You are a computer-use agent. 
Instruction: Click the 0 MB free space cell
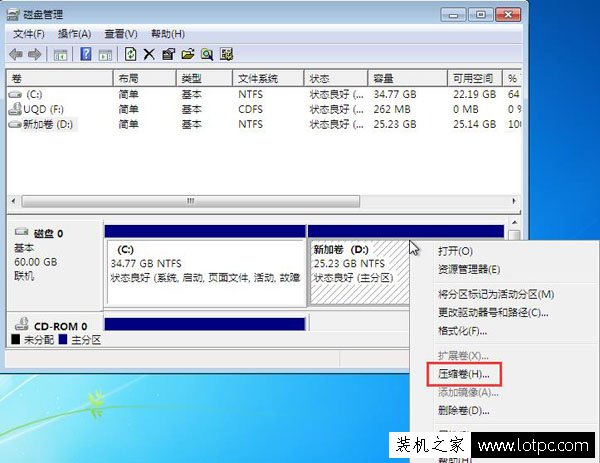coord(466,109)
